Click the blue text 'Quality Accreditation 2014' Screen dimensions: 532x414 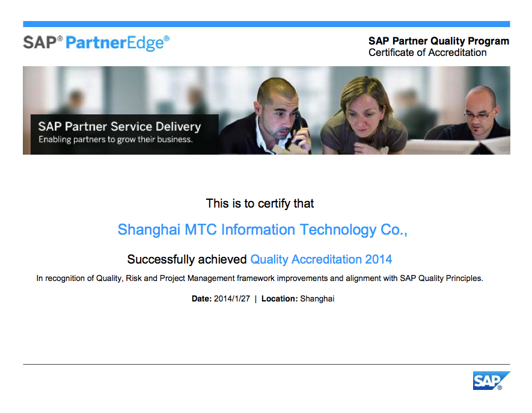321,259
